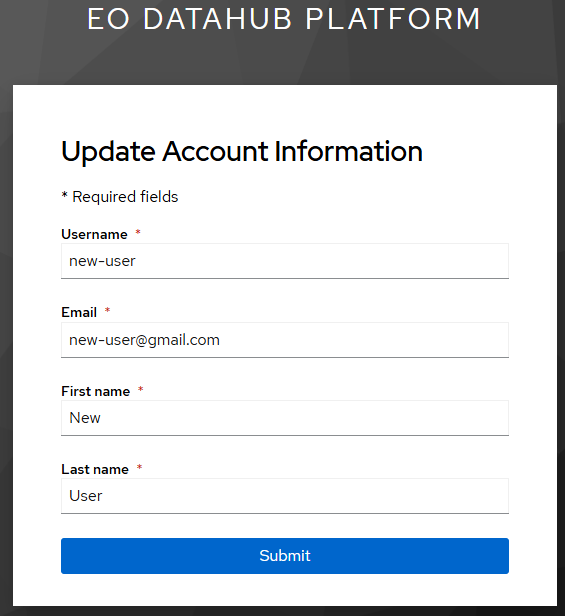Image resolution: width=565 pixels, height=616 pixels.
Task: Click the Last name label
Action: click(95, 469)
